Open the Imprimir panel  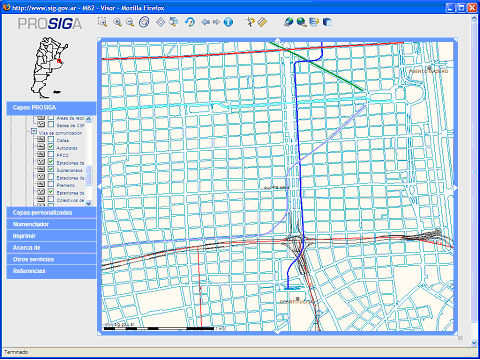[51, 236]
